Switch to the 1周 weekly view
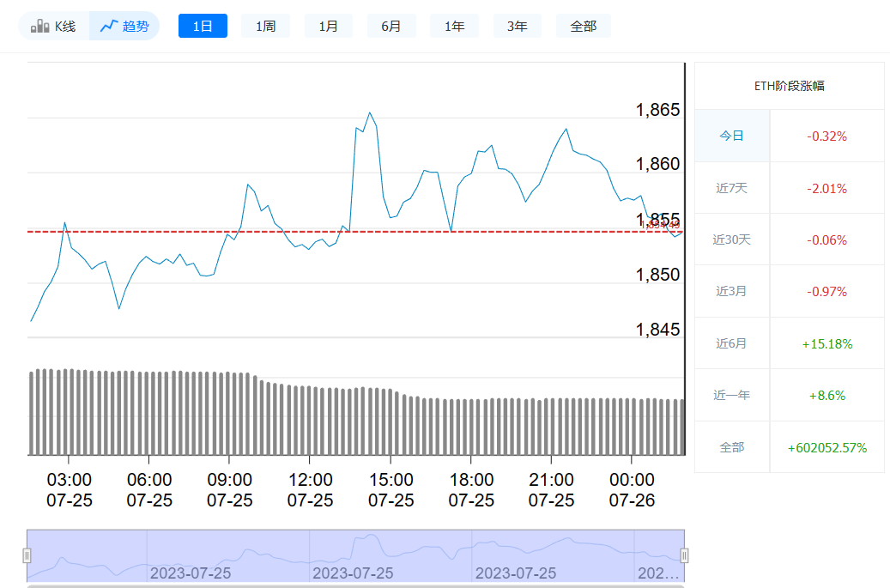Viewport: 890px width, 588px height. (x=265, y=25)
